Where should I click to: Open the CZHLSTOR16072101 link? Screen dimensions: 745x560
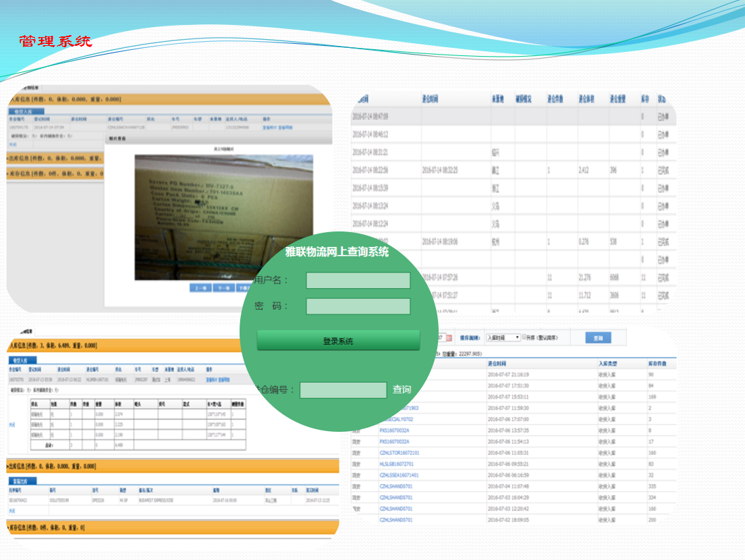(399, 453)
